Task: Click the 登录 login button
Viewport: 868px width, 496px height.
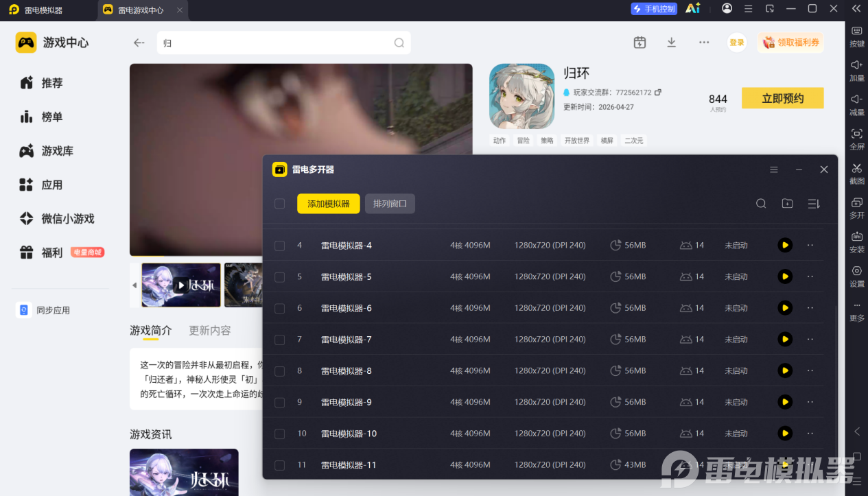Action: pyautogui.click(x=737, y=43)
